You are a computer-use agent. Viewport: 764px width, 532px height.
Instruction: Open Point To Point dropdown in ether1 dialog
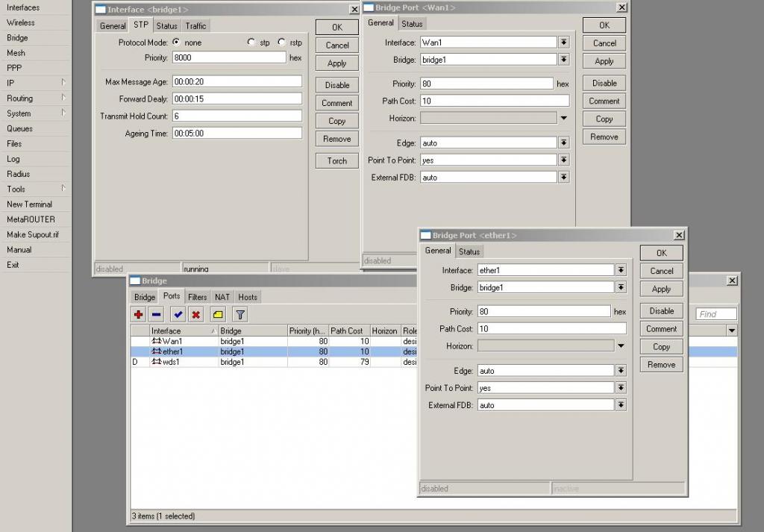[x=621, y=388]
